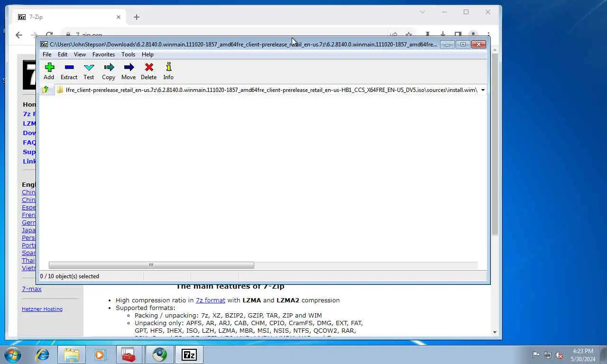Open Windows Explorer folder in taskbar
This screenshot has width=607, height=364.
(x=72, y=355)
